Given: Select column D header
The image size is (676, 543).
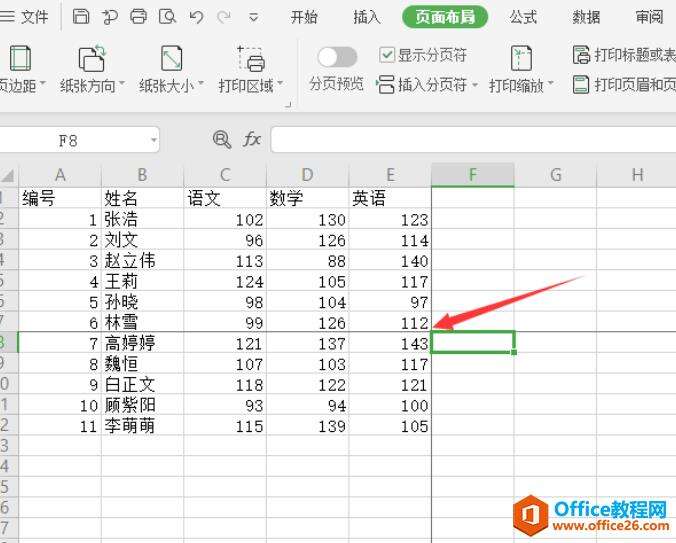Looking at the screenshot, I should pyautogui.click(x=307, y=175).
